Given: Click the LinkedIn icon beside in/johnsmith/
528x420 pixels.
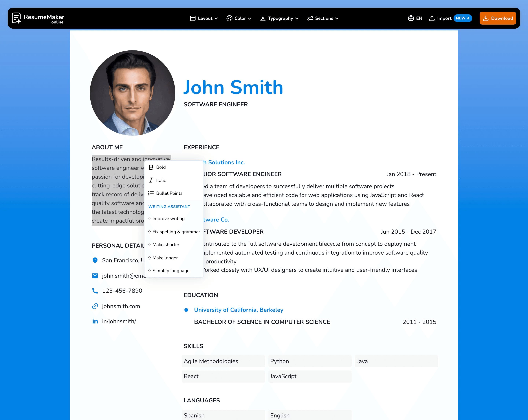Looking at the screenshot, I should point(95,321).
